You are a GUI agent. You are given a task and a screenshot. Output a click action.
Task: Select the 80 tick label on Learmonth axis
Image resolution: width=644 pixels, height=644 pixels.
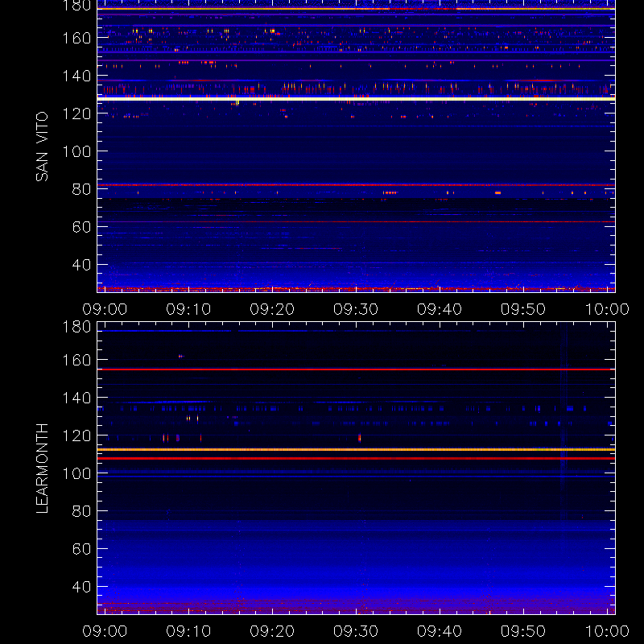[x=81, y=511]
